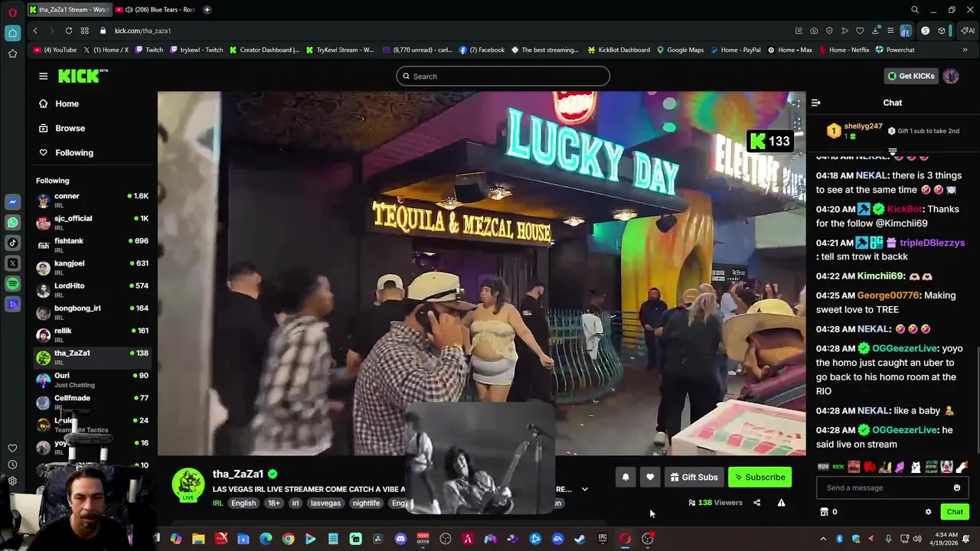Screen dimensions: 980x551
Task: Click the Gift Subs button
Action: click(x=694, y=477)
